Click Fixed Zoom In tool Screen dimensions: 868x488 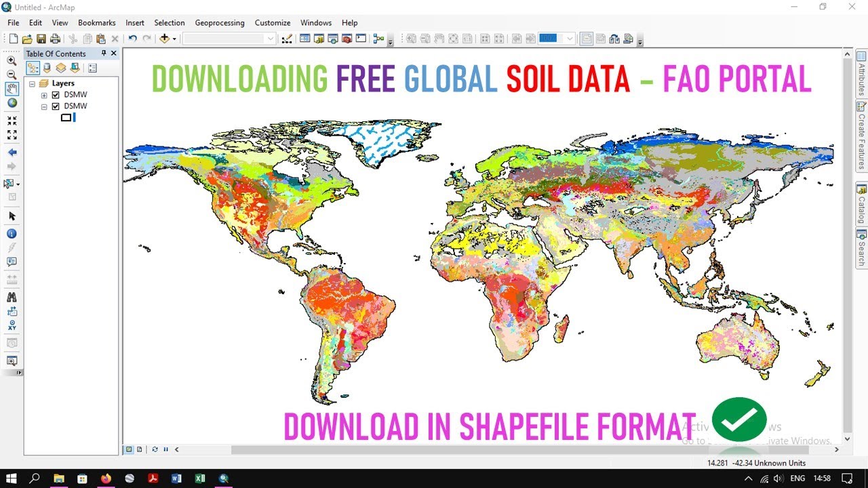pos(12,121)
